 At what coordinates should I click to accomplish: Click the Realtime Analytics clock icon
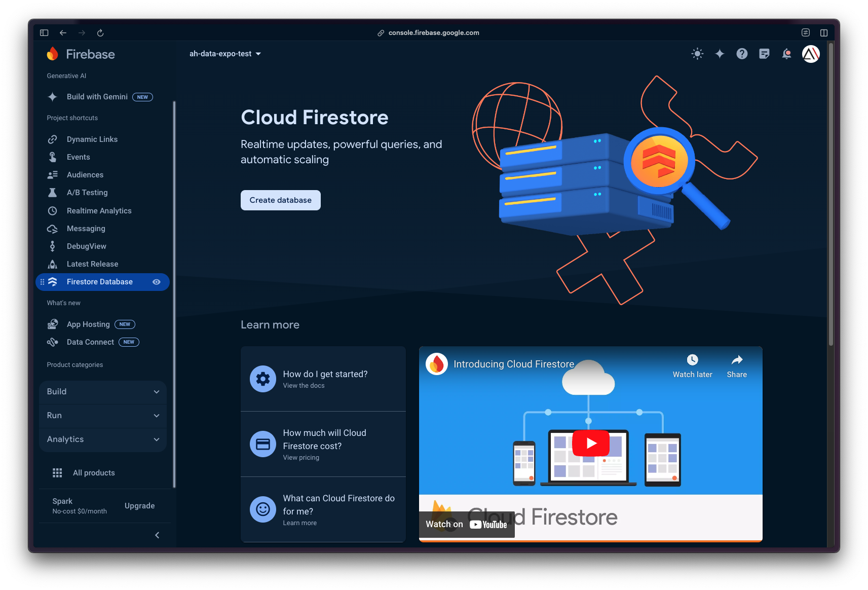tap(52, 211)
